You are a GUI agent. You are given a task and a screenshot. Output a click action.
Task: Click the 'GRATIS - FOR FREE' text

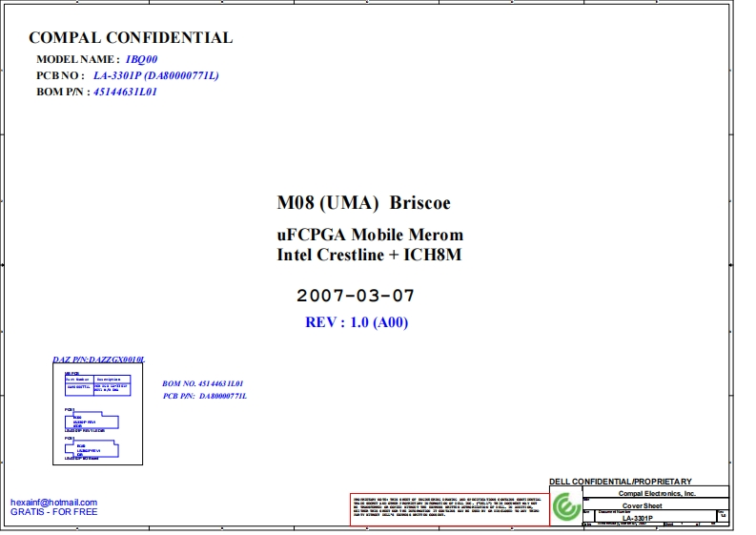click(x=54, y=512)
